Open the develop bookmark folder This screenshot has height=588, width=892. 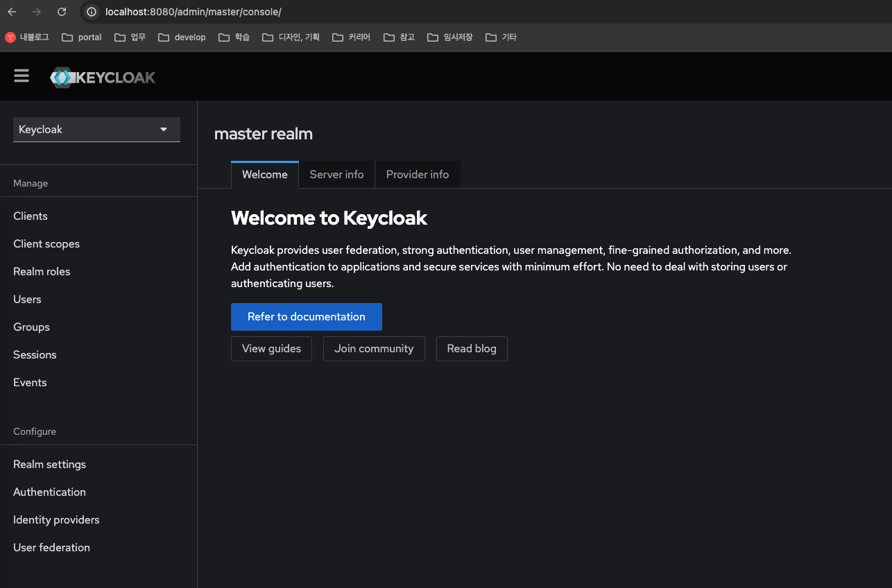pyautogui.click(x=182, y=37)
